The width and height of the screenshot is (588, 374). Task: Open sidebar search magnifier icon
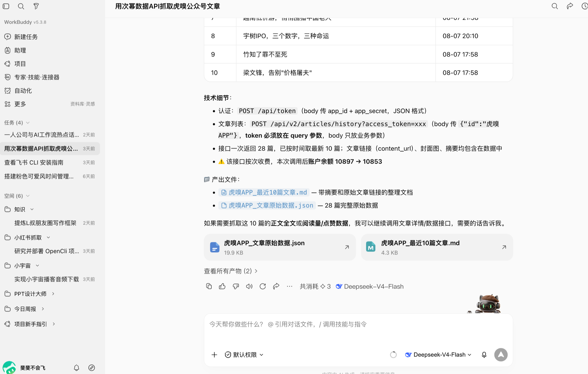click(x=21, y=6)
